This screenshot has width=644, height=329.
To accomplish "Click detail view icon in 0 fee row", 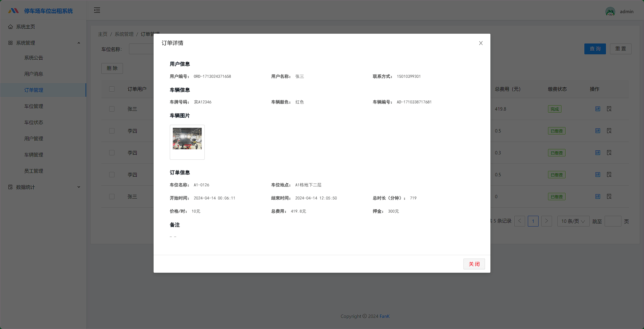I will tap(609, 197).
